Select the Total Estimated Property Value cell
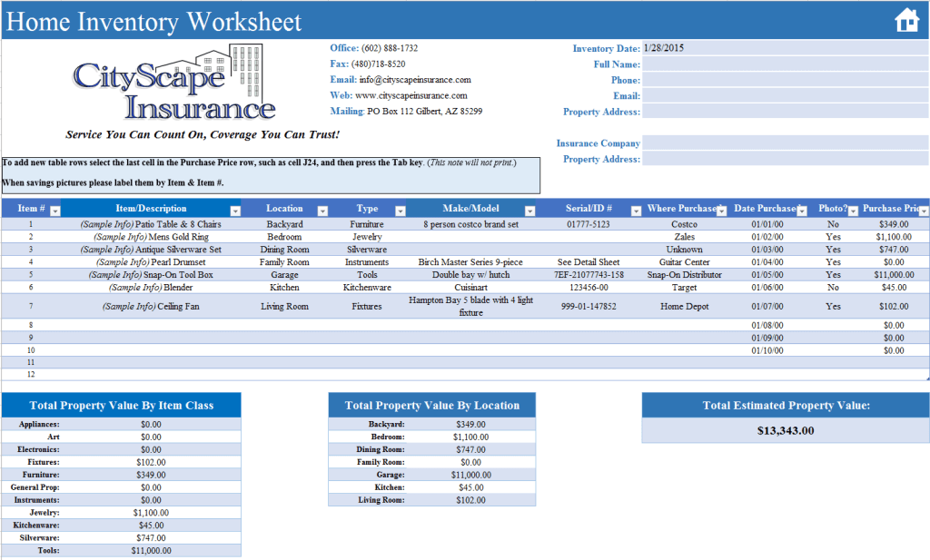 point(785,429)
